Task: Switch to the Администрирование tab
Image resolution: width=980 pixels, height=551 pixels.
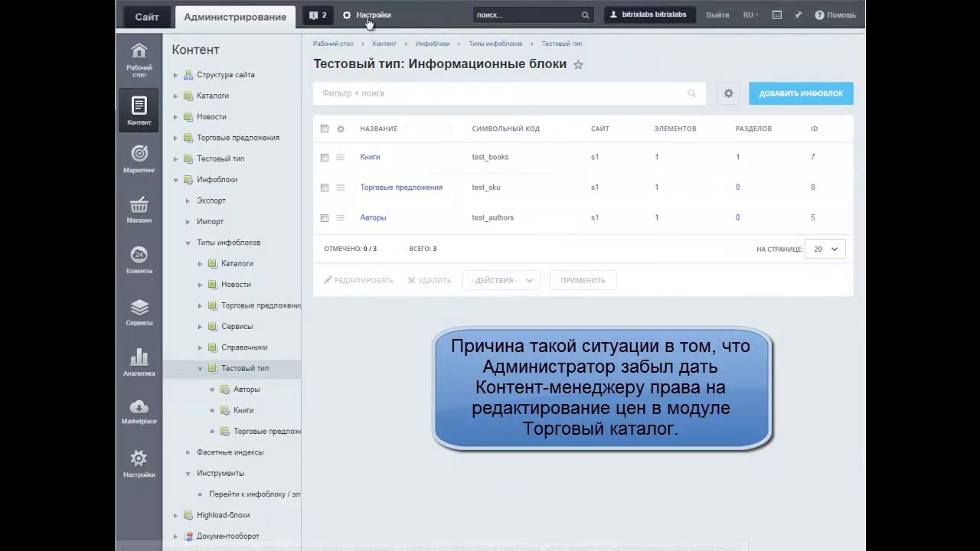Action: pyautogui.click(x=235, y=17)
